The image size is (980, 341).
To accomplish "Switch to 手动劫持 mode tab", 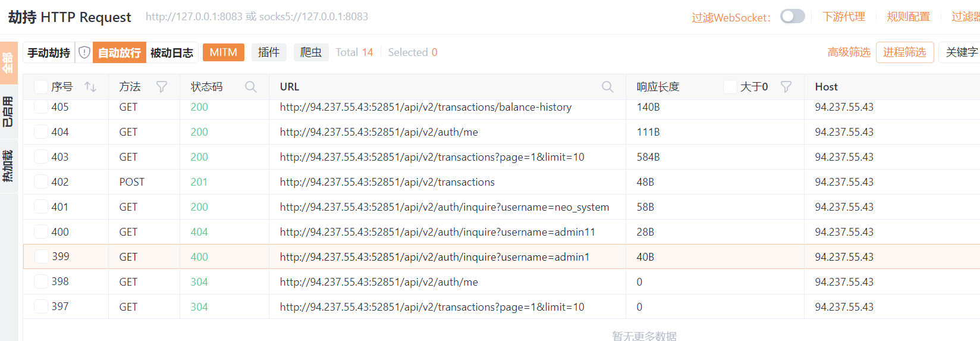I will [49, 52].
